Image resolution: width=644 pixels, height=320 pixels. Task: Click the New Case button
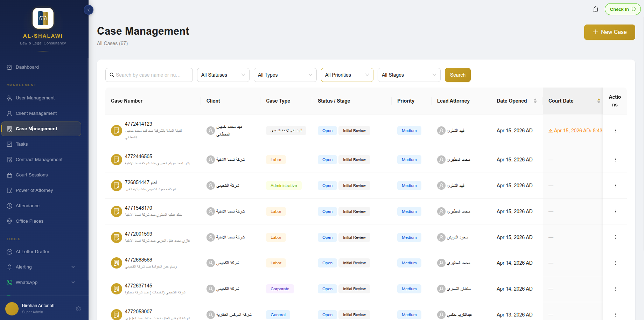[x=609, y=32]
